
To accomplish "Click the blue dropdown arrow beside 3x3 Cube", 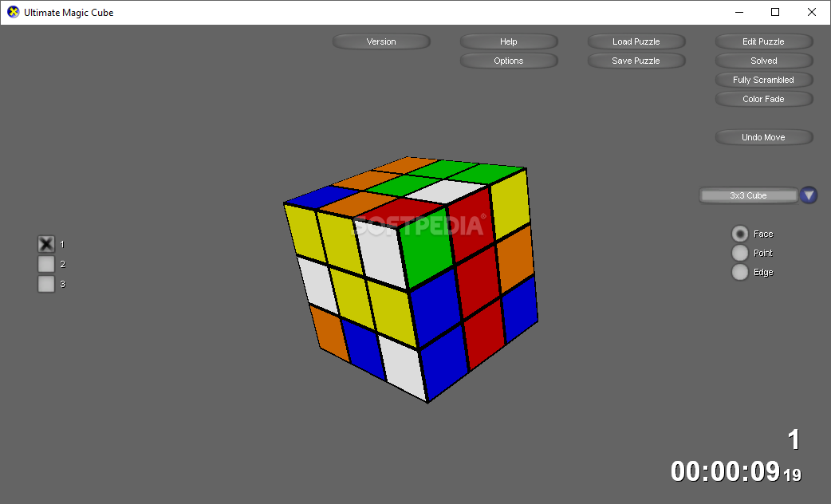I will (x=809, y=195).
